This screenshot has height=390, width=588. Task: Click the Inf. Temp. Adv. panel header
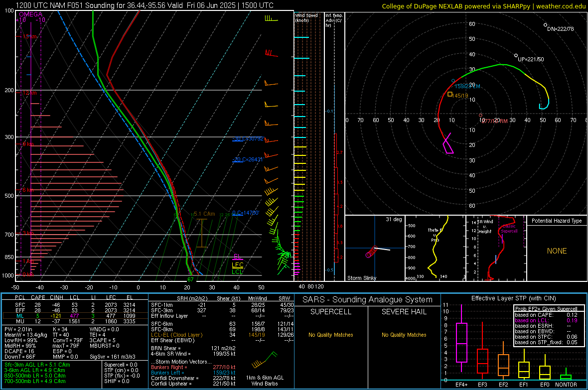tap(334, 20)
